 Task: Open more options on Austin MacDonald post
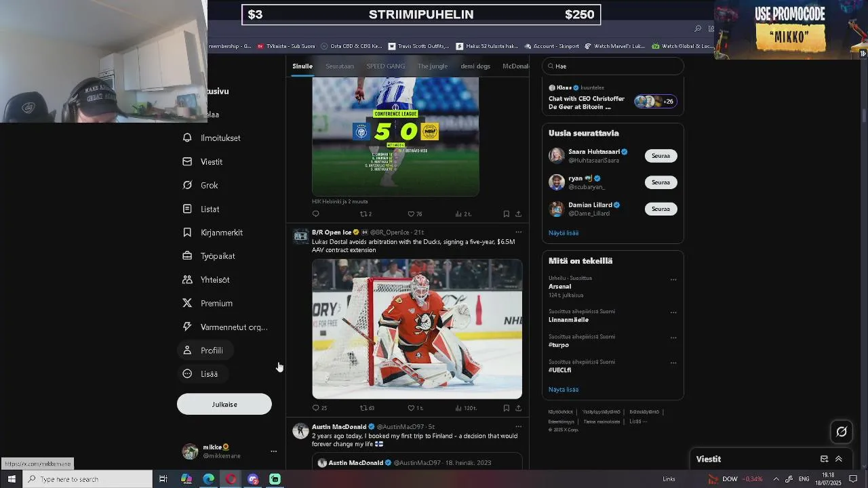(x=518, y=427)
